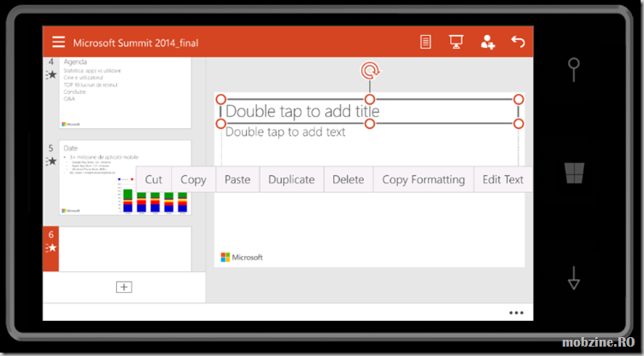Click the top-middle resize handle of title box

pos(370,99)
